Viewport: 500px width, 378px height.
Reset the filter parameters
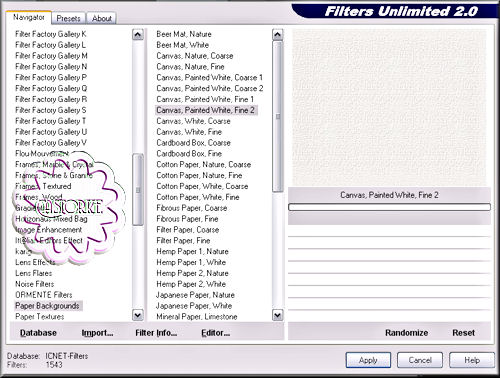[463, 333]
